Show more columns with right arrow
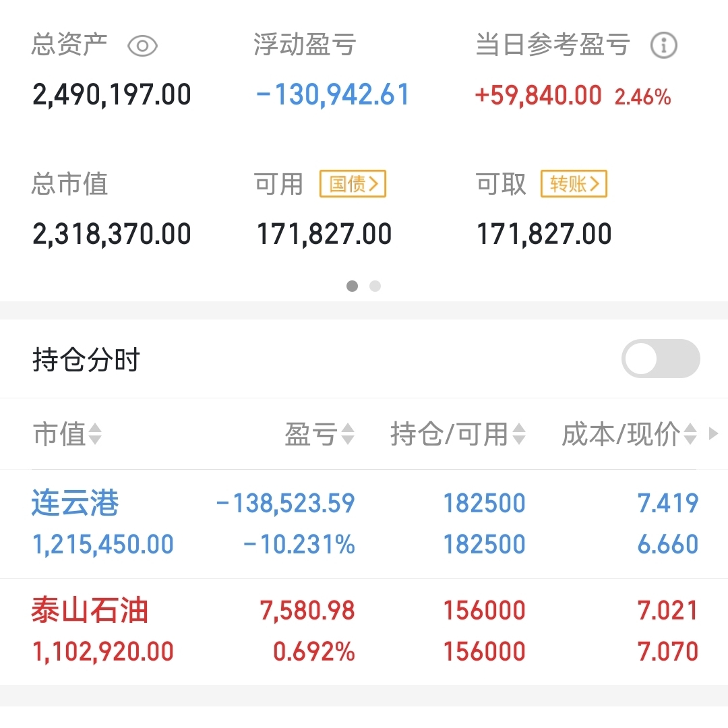 [x=714, y=433]
